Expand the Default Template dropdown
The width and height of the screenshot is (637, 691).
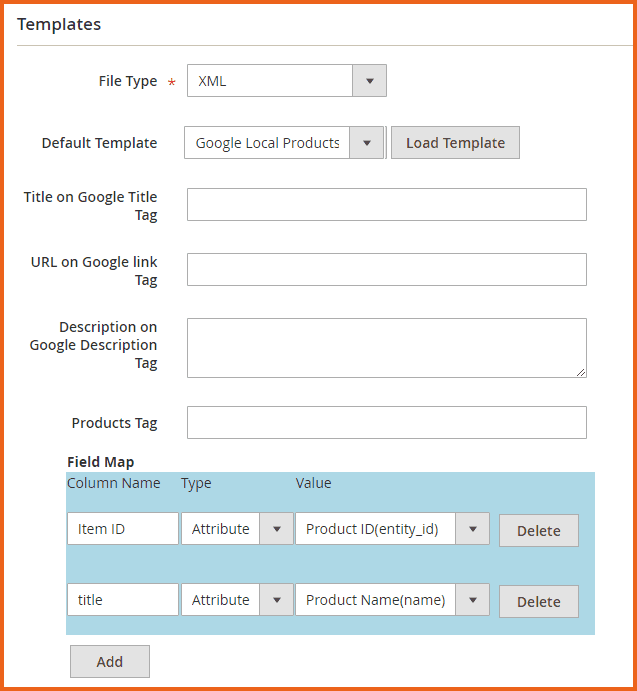coord(284,143)
